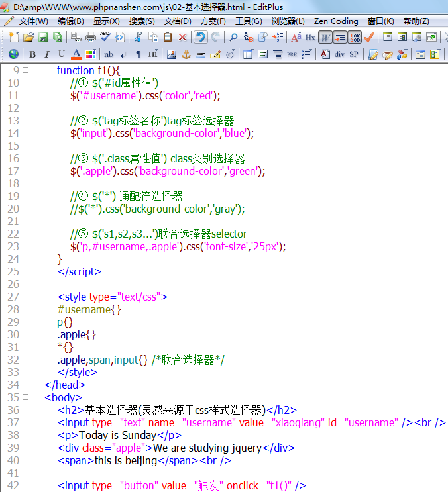The height and width of the screenshot is (492, 448).
Task: Click '</script>' on line 25
Action: [x=80, y=271]
